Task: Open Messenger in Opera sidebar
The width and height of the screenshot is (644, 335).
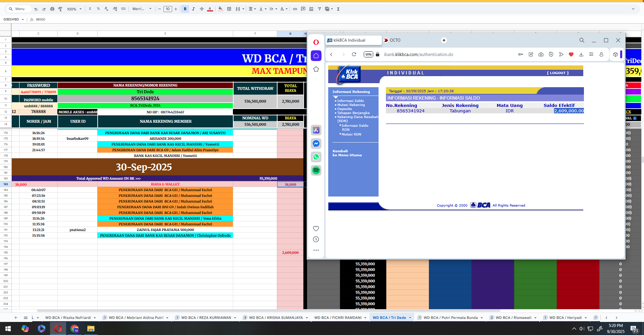Action: pos(316,144)
